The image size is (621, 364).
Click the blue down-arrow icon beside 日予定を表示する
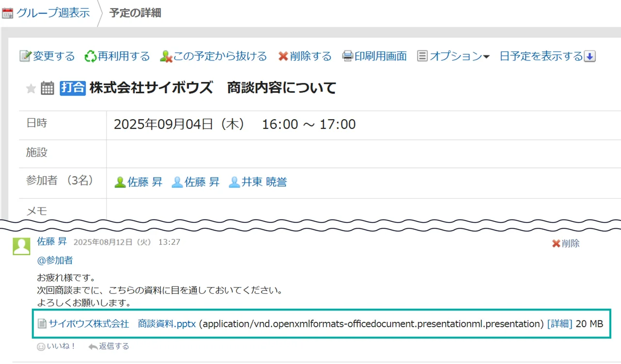coord(589,56)
